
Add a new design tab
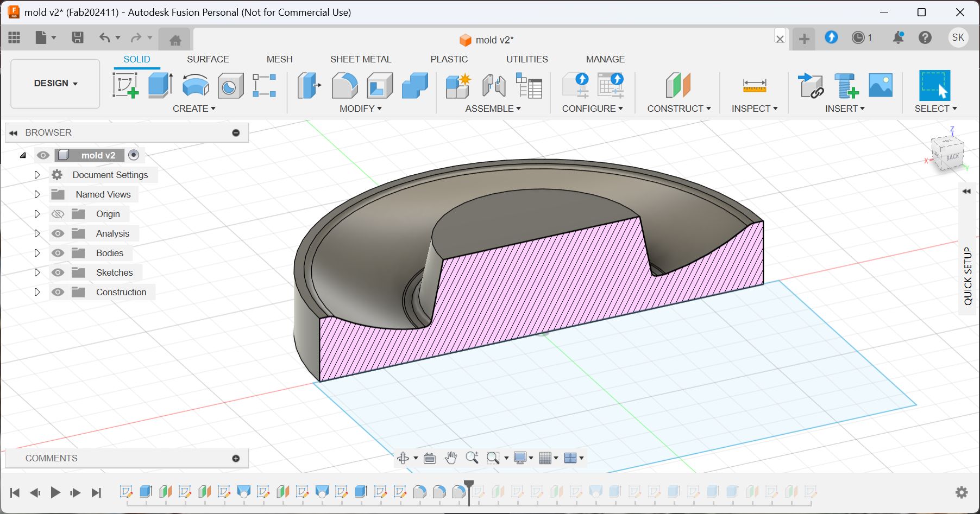(x=804, y=39)
